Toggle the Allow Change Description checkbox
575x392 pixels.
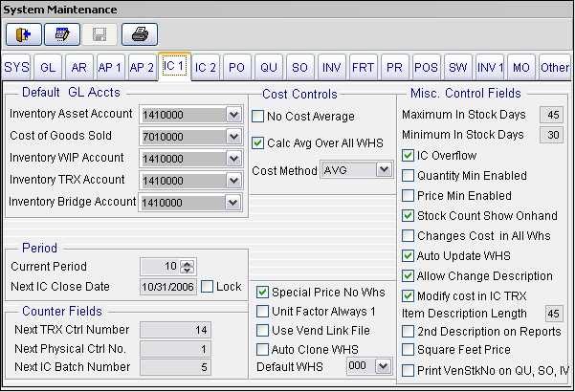(408, 276)
